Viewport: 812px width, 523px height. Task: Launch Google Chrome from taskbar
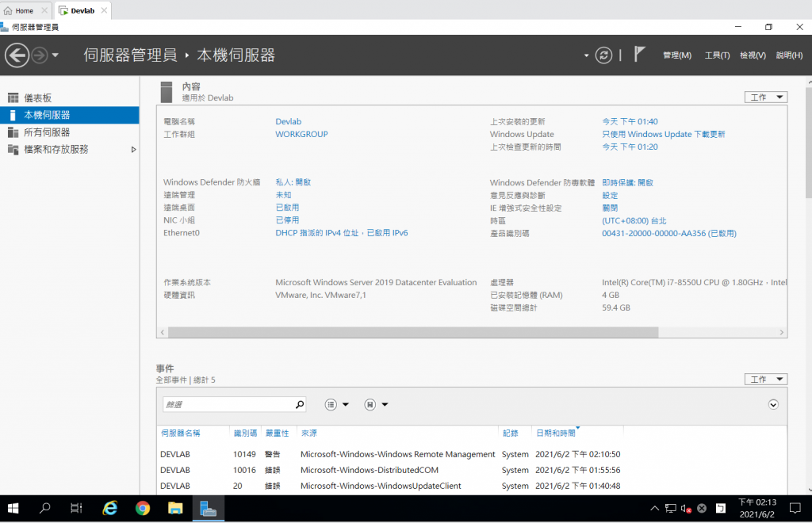tap(143, 509)
